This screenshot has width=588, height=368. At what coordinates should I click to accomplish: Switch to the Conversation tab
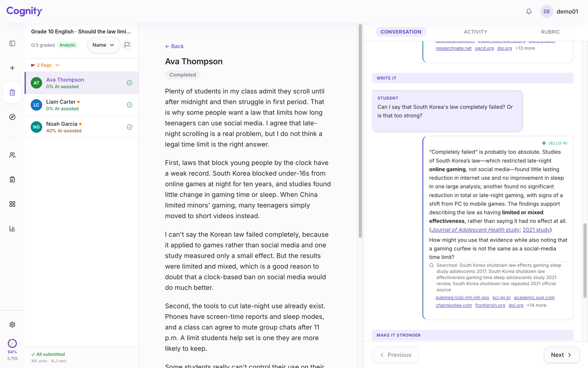pyautogui.click(x=401, y=32)
